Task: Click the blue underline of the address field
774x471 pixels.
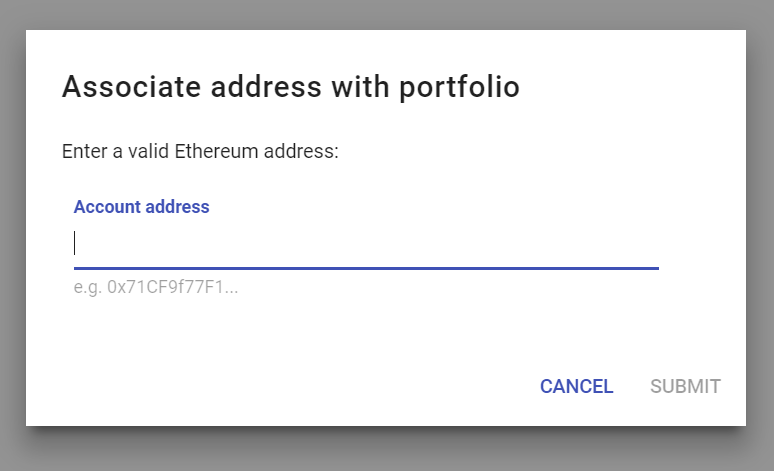Action: tap(366, 268)
